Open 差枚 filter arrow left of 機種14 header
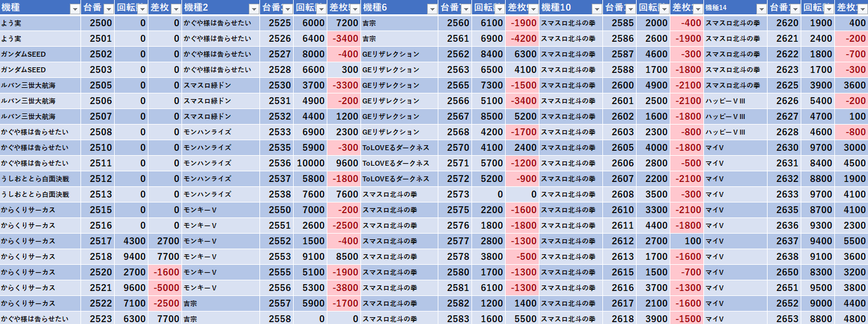This screenshot has width=868, height=324. (x=697, y=9)
